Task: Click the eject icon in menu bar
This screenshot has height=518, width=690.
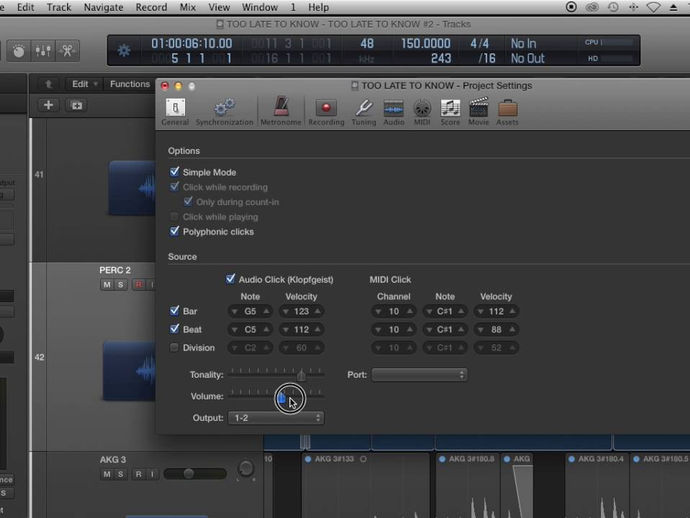Action: pos(674,7)
